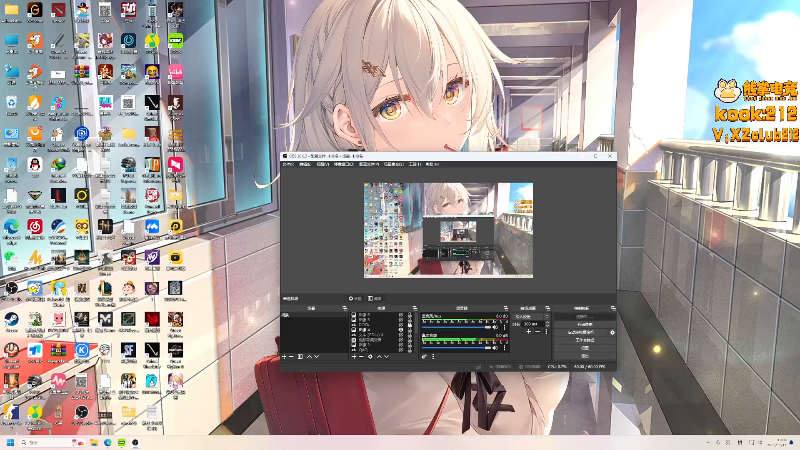The width and height of the screenshot is (800, 450).
Task: Pop out the Controls dock panel
Action: click(613, 308)
